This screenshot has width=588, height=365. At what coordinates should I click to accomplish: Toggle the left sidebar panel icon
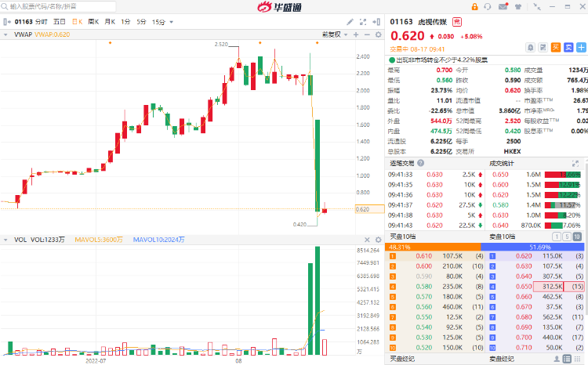[x=7, y=22]
